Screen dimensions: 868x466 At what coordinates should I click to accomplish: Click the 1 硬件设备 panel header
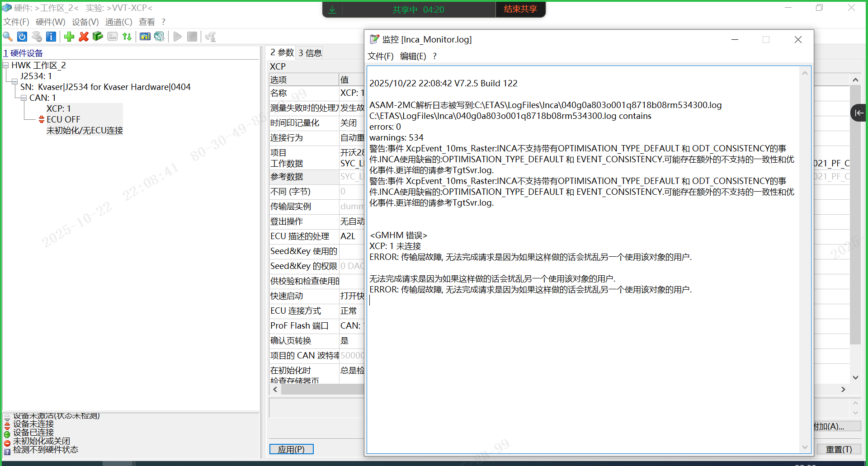click(24, 53)
